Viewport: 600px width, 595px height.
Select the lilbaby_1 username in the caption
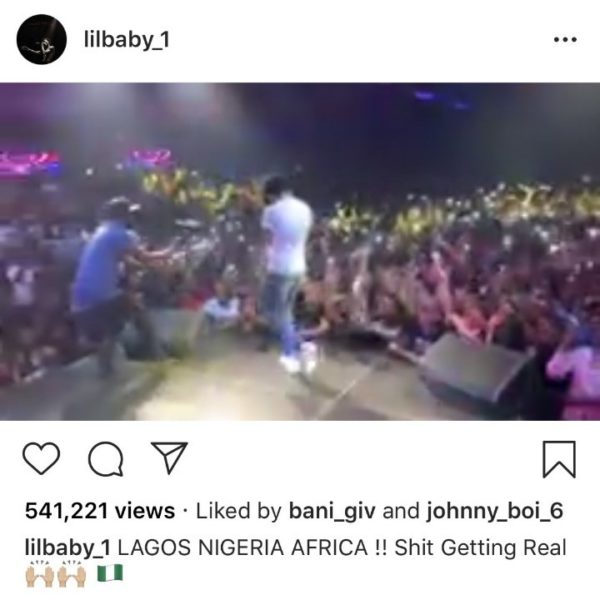tap(68, 548)
